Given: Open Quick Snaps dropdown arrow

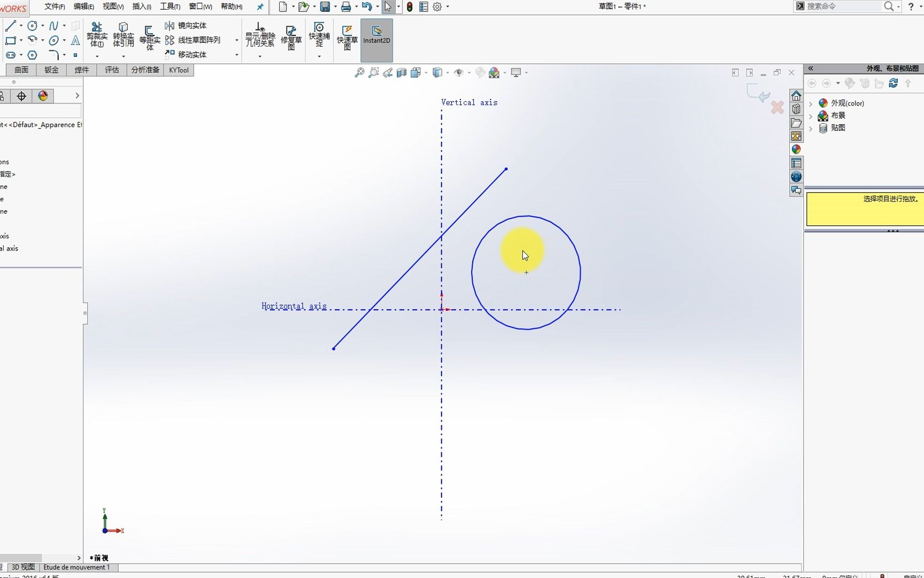Looking at the screenshot, I should [x=319, y=56].
